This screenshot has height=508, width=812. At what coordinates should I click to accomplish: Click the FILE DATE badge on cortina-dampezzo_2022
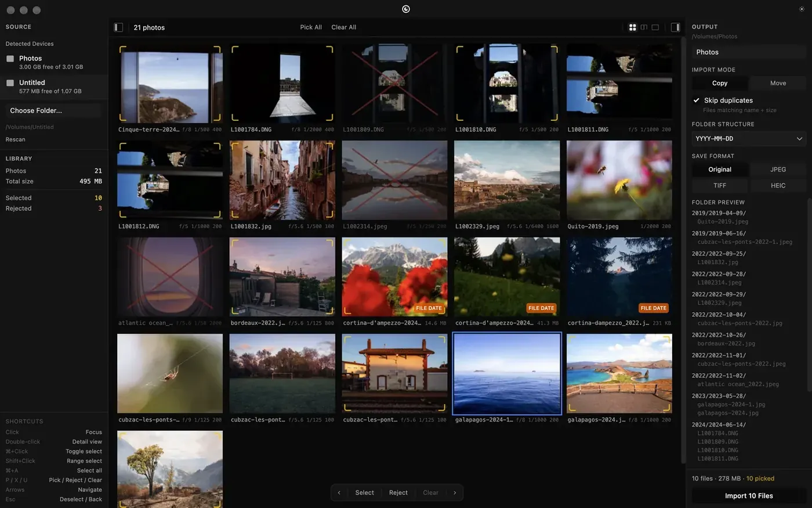coord(654,308)
